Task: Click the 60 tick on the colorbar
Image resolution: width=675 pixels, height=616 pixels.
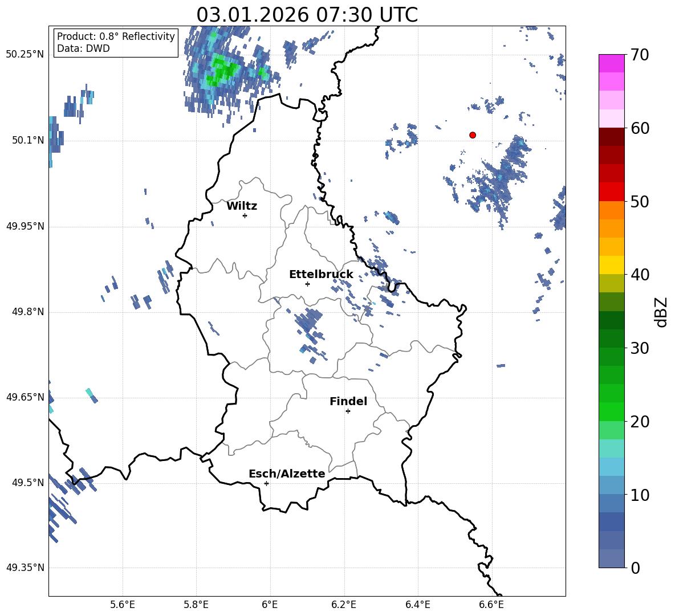Action: click(640, 128)
